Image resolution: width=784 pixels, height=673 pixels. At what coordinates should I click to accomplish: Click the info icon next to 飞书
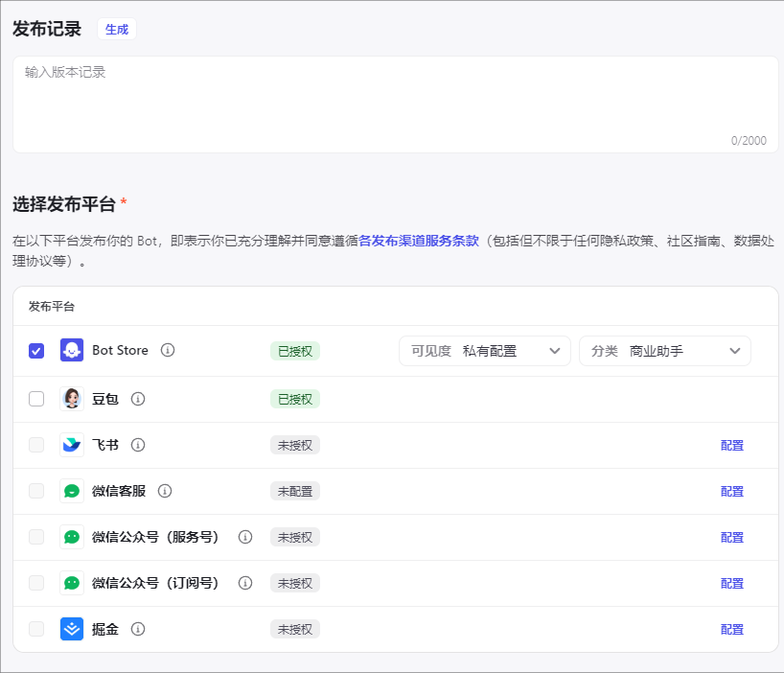pyautogui.click(x=138, y=445)
